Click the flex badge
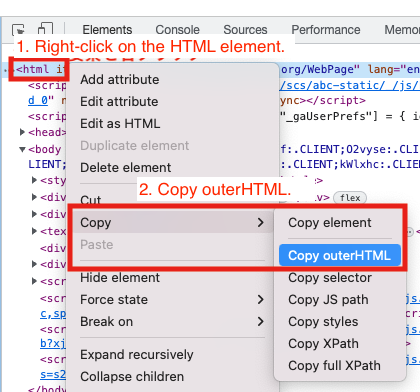The image size is (420, 392). 350,198
